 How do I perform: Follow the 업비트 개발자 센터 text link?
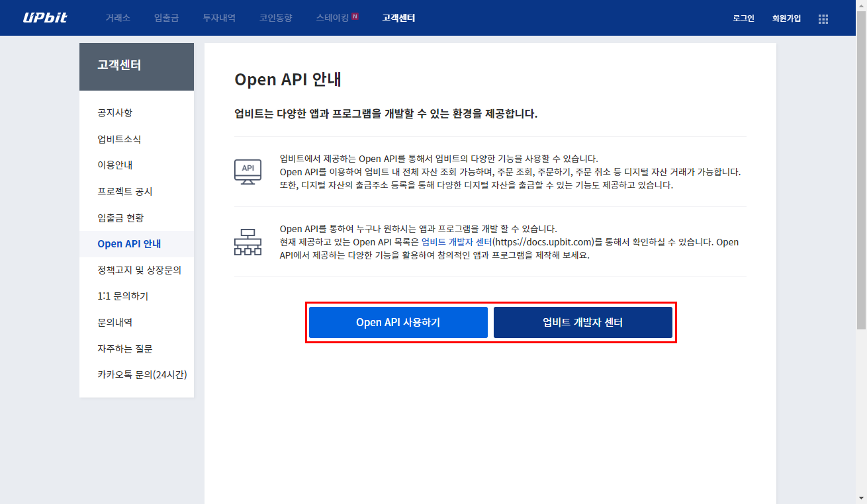[x=456, y=242]
